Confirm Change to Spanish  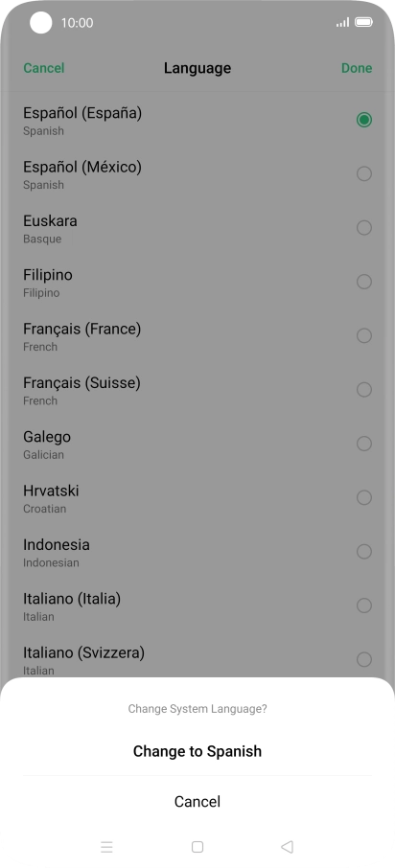tap(197, 751)
